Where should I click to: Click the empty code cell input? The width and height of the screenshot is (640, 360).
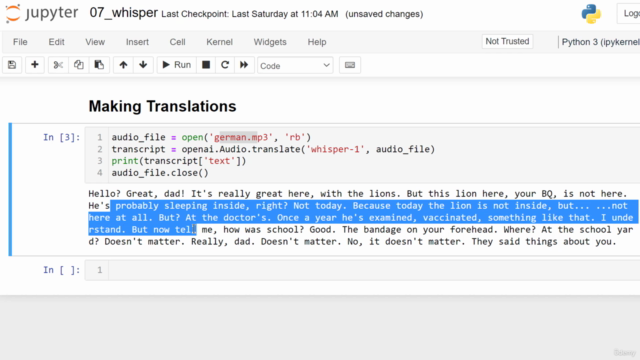coord(373,270)
